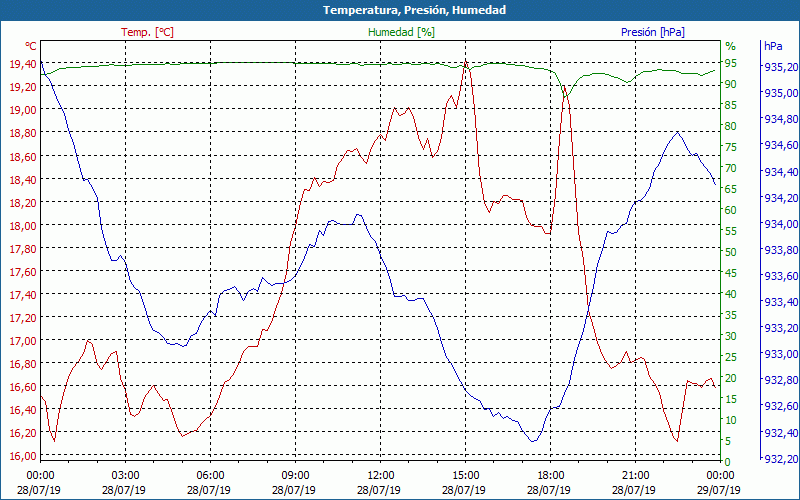The width and height of the screenshot is (800, 500).
Task: Pick the 50 humidity axis value
Action: point(731,252)
